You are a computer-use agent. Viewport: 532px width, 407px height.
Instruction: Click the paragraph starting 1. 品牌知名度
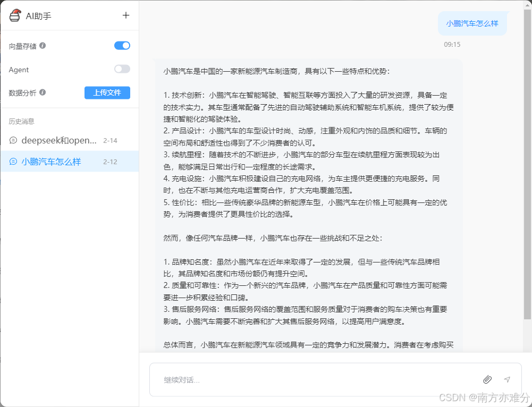point(301,268)
